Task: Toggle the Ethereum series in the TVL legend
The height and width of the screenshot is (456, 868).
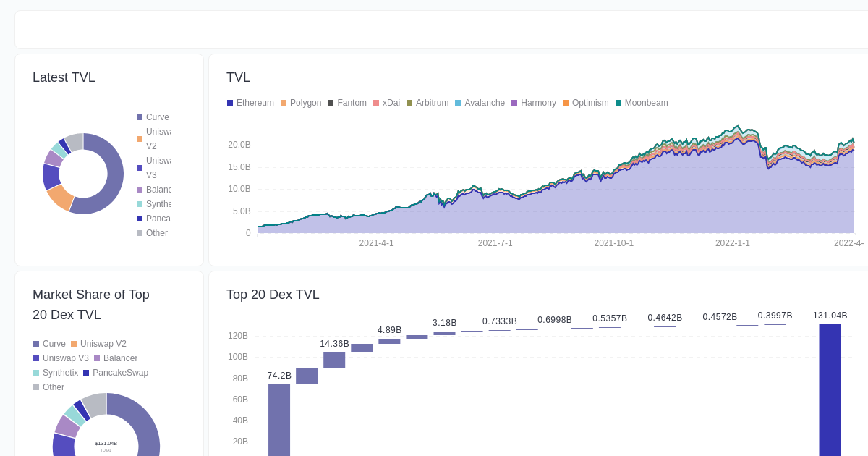Action: (250, 103)
